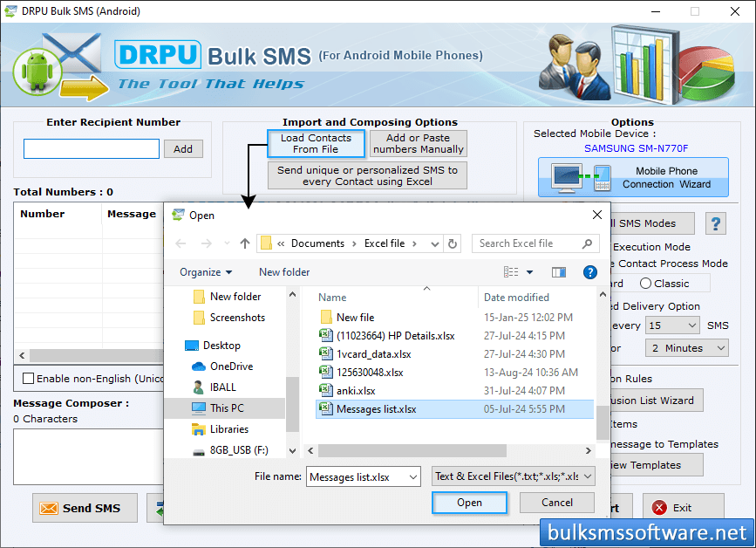Click the Send SMS button
This screenshot has height=548, width=756.
point(85,508)
